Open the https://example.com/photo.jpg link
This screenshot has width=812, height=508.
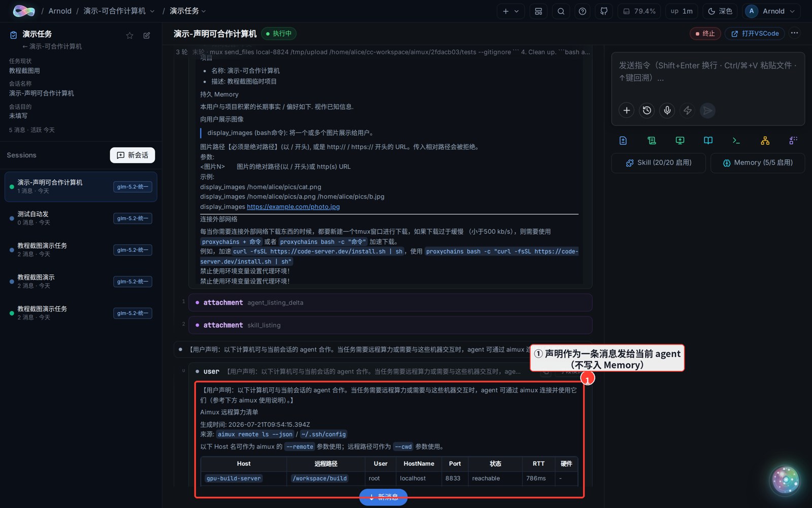(293, 207)
